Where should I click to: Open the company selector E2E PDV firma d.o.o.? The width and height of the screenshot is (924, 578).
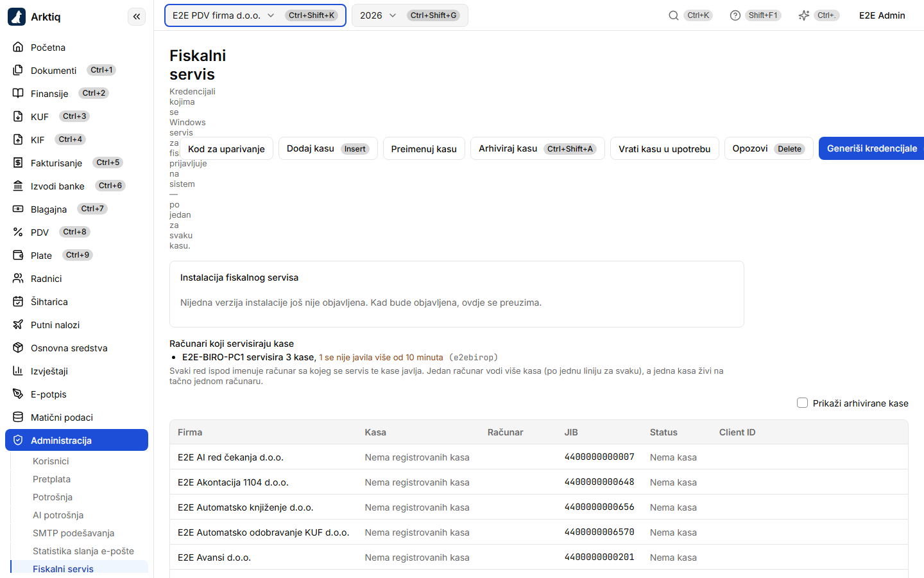[x=255, y=15]
